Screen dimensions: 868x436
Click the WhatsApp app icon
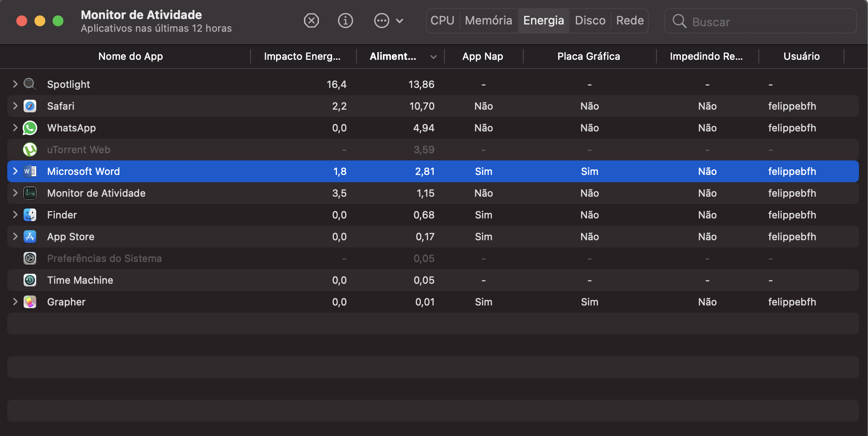tap(30, 128)
